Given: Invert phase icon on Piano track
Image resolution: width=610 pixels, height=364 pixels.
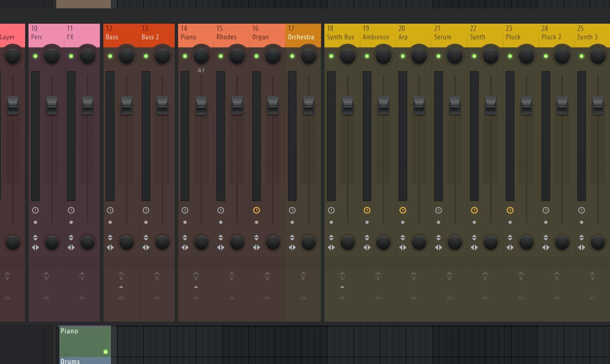Looking at the screenshot, I should (185, 238).
